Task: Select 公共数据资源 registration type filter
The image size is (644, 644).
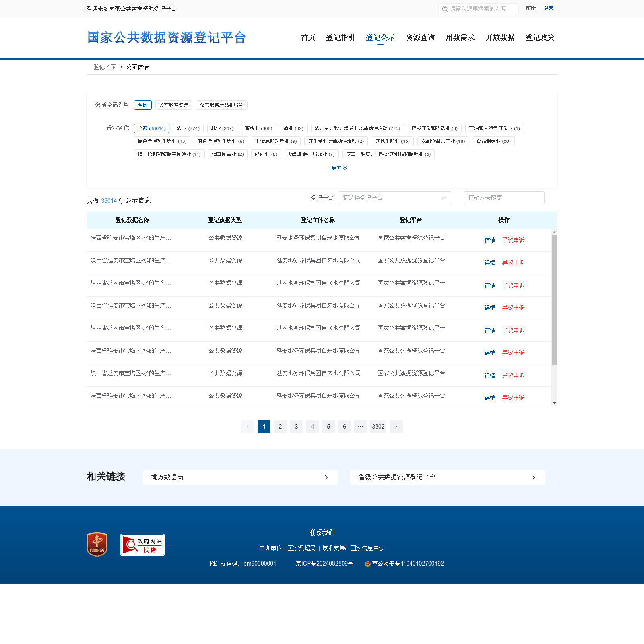Action: click(174, 105)
